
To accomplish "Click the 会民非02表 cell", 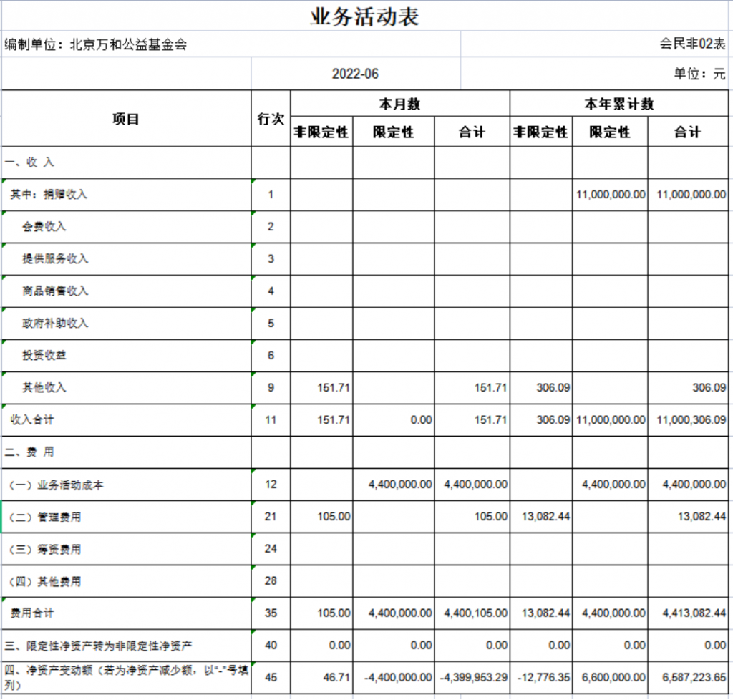I will (692, 44).
